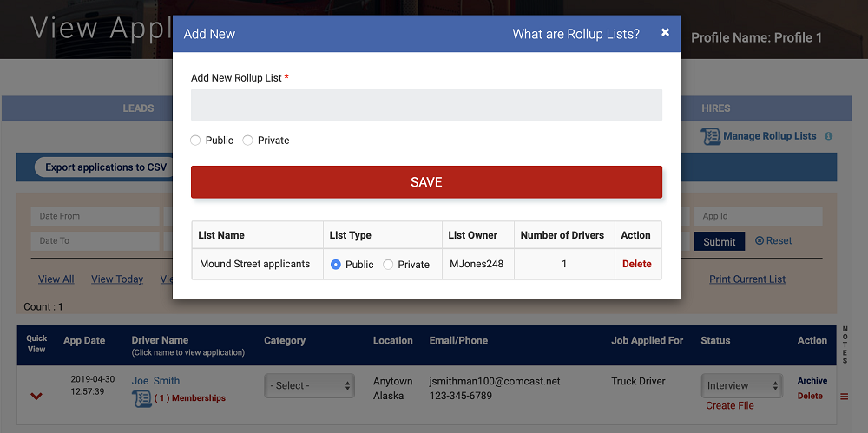Image resolution: width=868 pixels, height=433 pixels.
Task: Click Print Current List link
Action: click(x=747, y=279)
